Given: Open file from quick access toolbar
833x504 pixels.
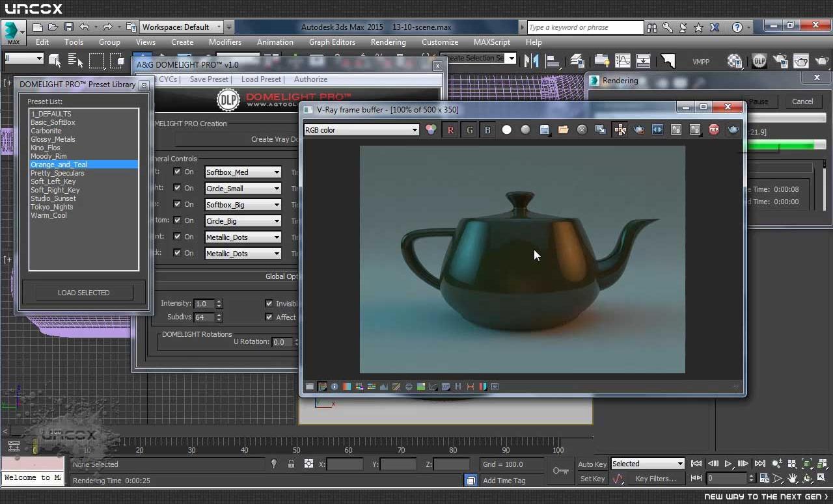Looking at the screenshot, I should pyautogui.click(x=53, y=27).
